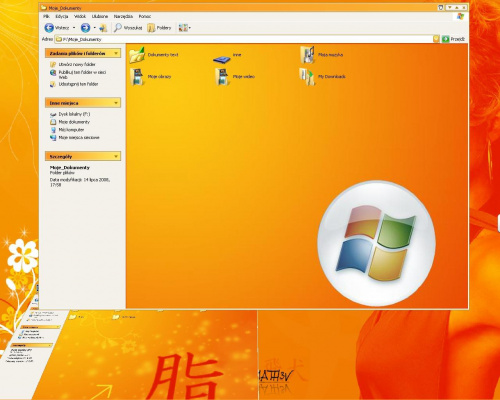Open the Edycja menu
This screenshot has width=500, height=400.
coord(62,16)
